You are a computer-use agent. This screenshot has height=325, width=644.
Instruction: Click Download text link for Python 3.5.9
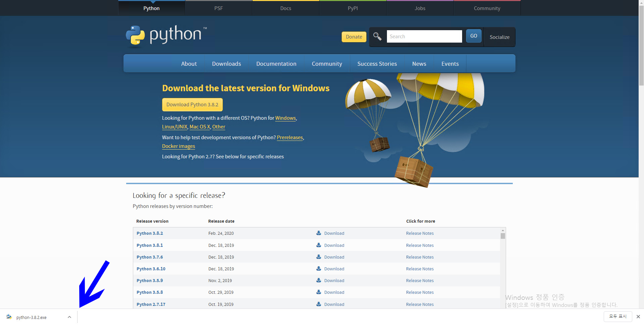pyautogui.click(x=334, y=280)
